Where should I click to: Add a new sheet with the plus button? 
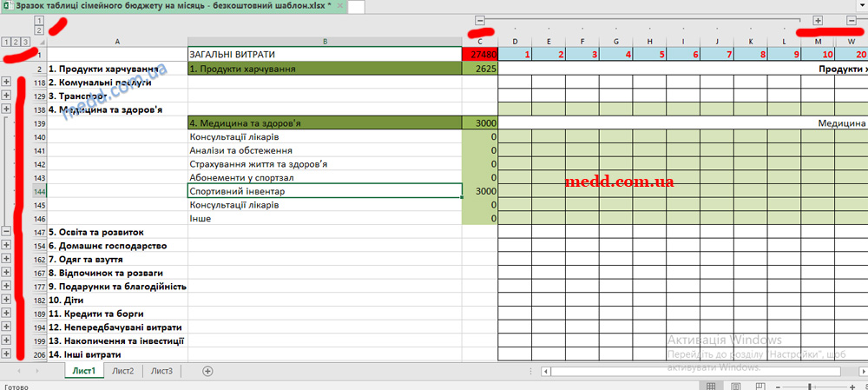pyautogui.click(x=208, y=371)
